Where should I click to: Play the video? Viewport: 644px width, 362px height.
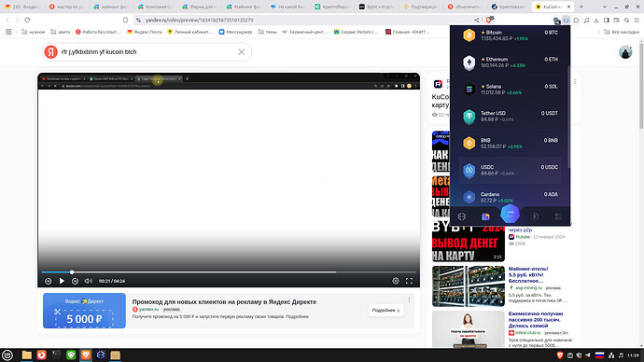click(x=62, y=281)
